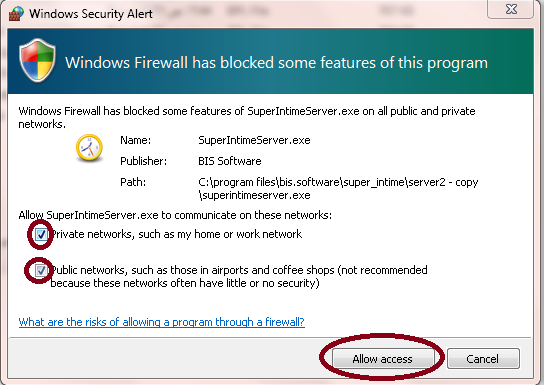
Task: Toggle the Private networks checkbox
Action: click(41, 234)
